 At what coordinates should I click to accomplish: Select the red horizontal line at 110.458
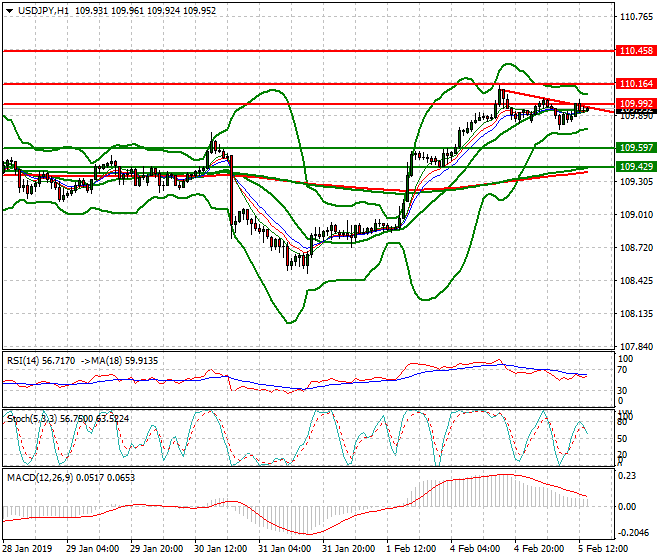[x=300, y=50]
